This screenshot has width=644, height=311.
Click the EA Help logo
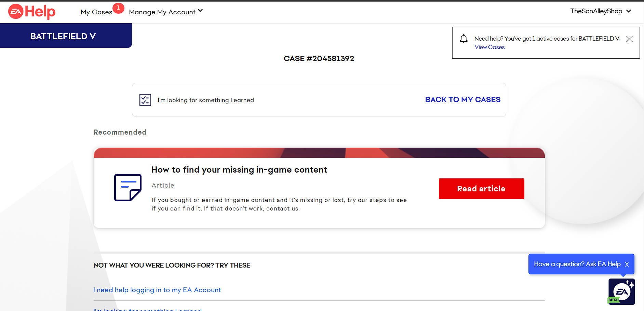32,12
